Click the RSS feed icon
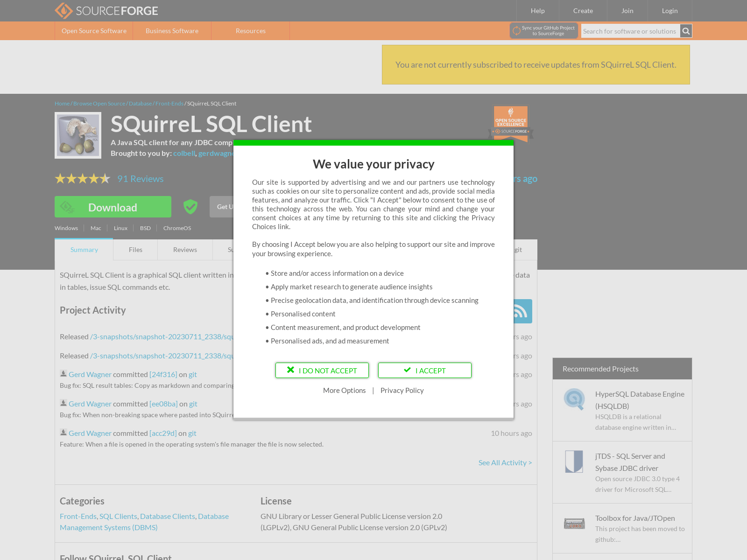The height and width of the screenshot is (560, 747). 520,311
